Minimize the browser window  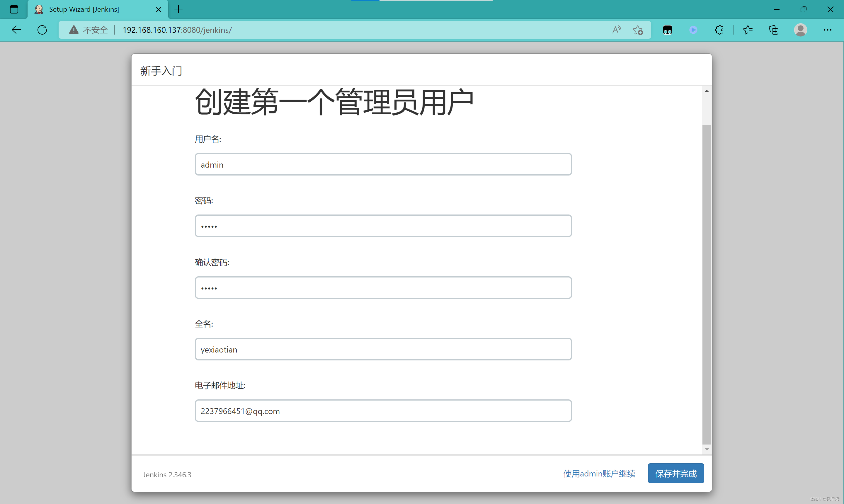(776, 9)
